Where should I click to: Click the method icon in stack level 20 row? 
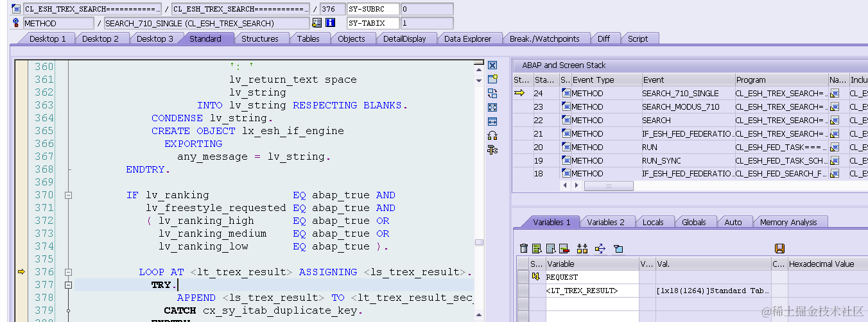pyautogui.click(x=566, y=148)
